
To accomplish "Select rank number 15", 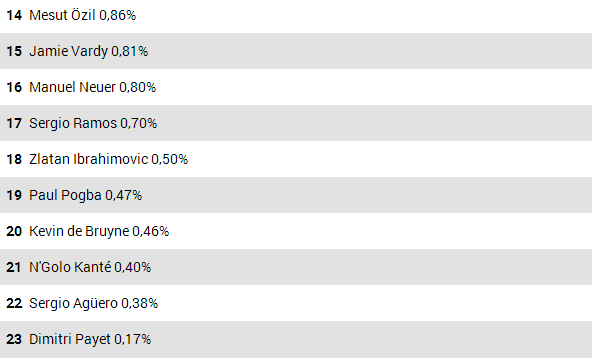I will coord(14,51).
